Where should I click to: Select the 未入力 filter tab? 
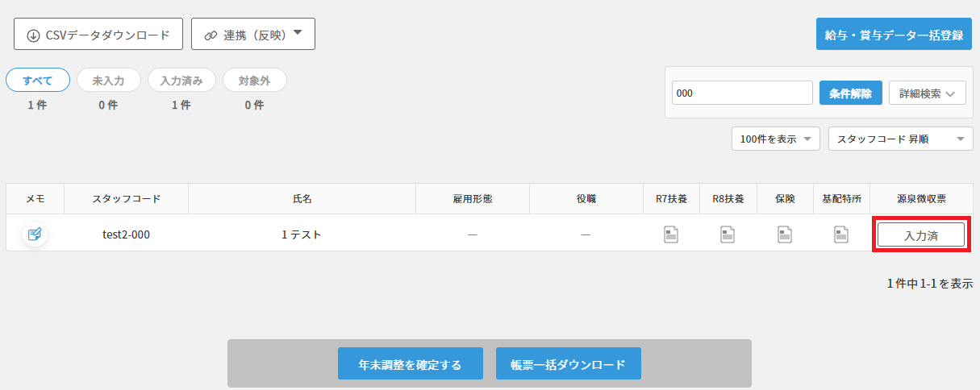click(108, 81)
